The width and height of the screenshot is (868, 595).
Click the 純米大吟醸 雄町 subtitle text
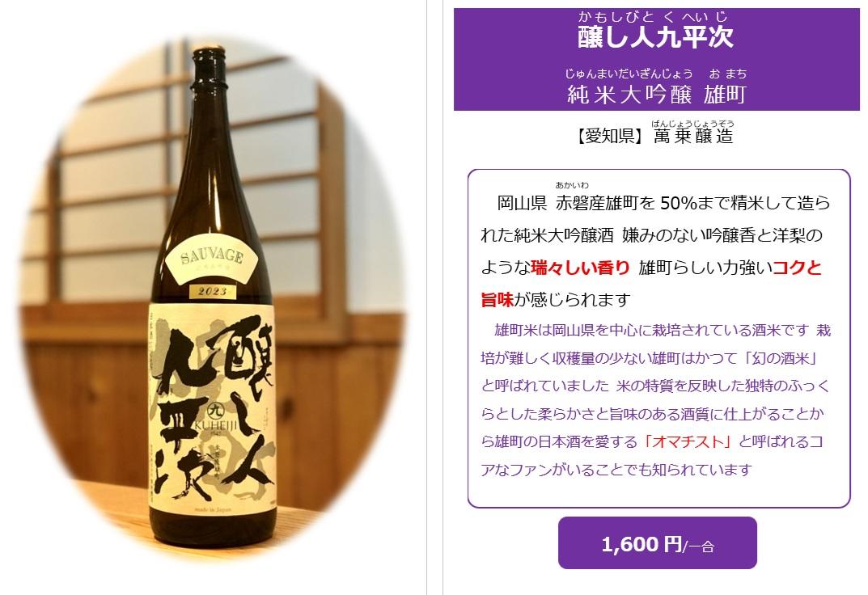(657, 95)
